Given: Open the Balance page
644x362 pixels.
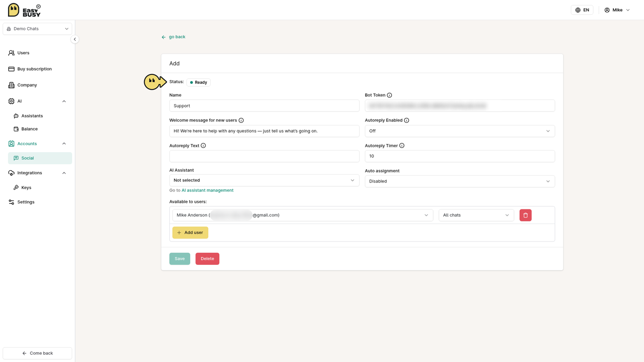Looking at the screenshot, I should click(x=30, y=129).
